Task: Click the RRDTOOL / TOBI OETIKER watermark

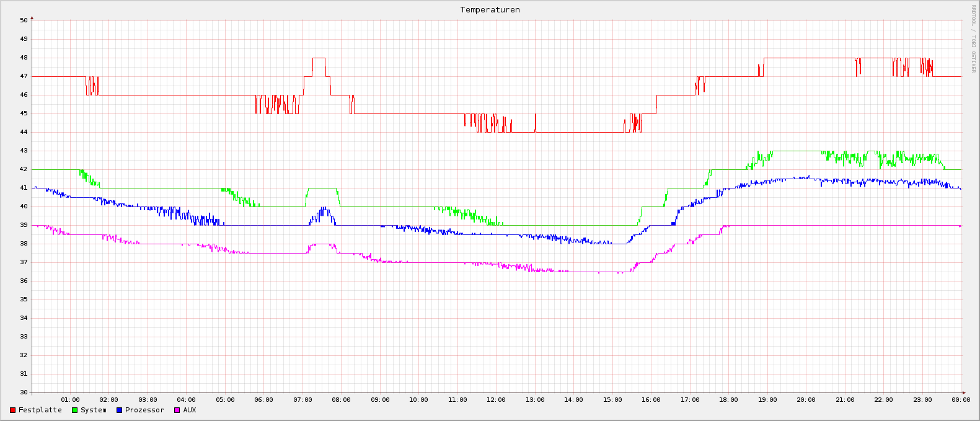Action: tap(973, 38)
